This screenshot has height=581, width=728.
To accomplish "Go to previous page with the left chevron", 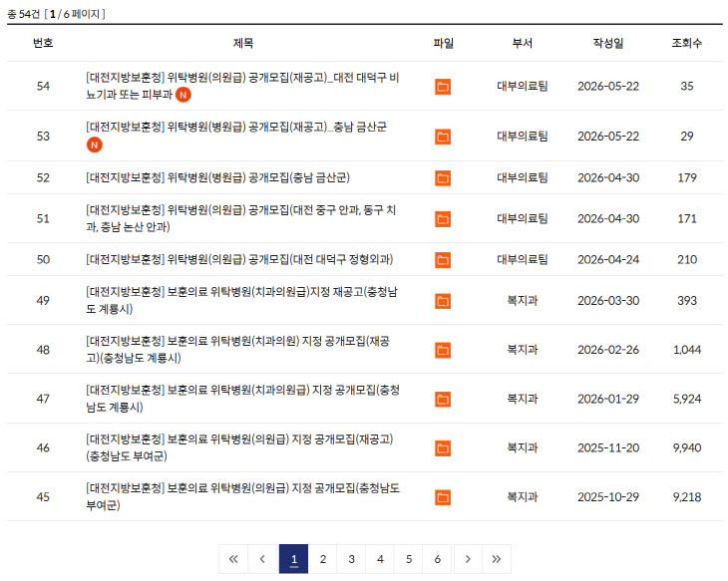I will pyautogui.click(x=262, y=559).
